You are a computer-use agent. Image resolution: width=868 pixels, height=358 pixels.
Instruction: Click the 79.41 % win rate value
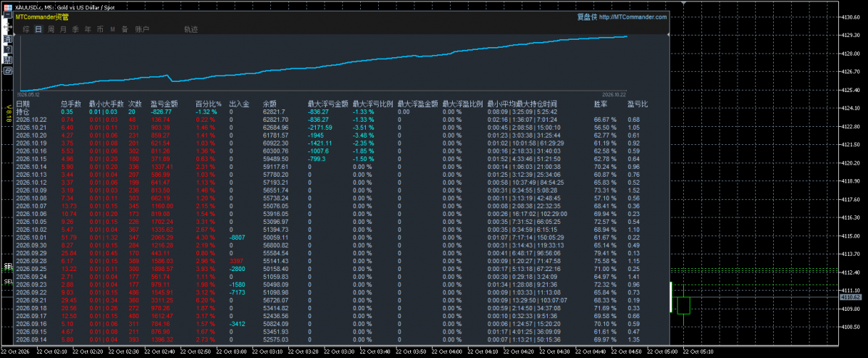(605, 253)
